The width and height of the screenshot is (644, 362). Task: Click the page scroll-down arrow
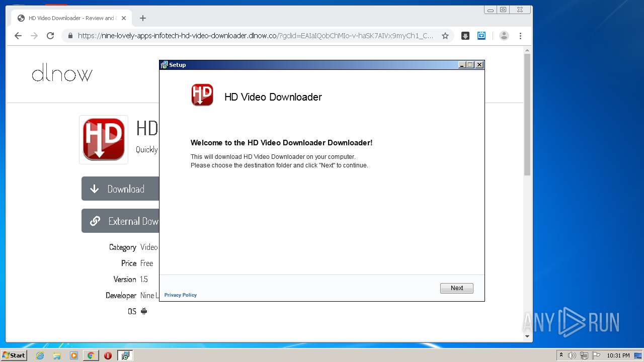point(527,336)
